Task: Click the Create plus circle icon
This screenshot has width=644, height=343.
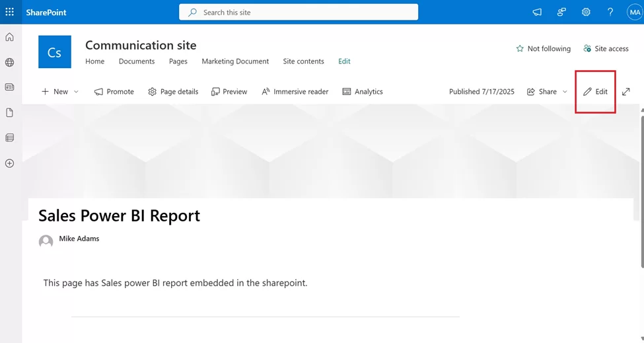Action: [x=9, y=163]
